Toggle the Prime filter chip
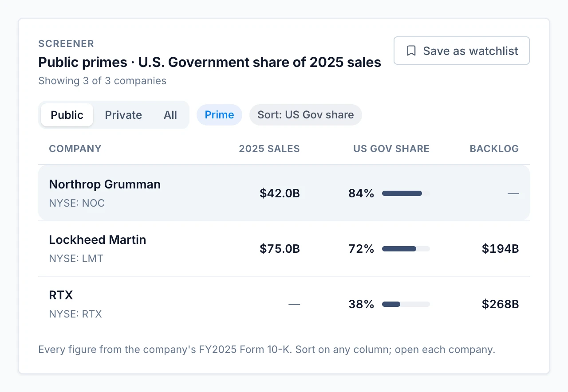The height and width of the screenshot is (392, 568). point(219,115)
